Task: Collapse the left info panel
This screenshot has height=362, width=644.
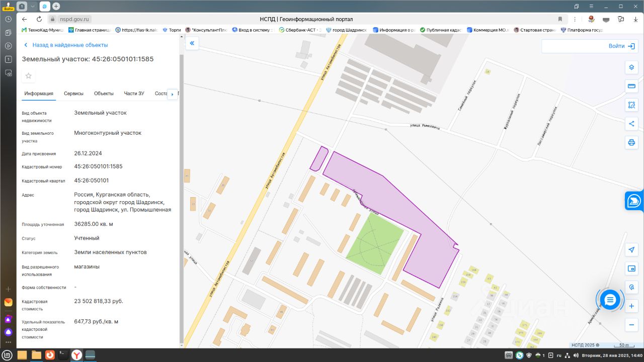Action: (x=192, y=43)
